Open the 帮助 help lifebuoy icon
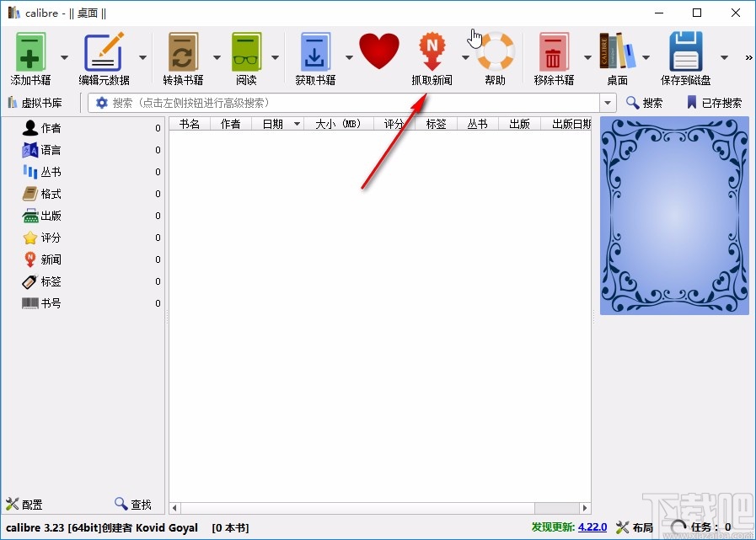756x540 pixels. click(x=496, y=51)
